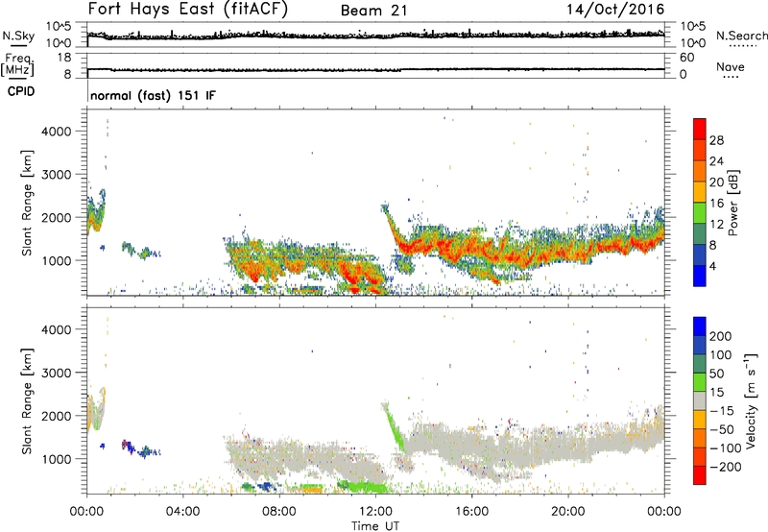
Task: Click the 'normal (fast) 151 IF' text
Action: coord(153,95)
